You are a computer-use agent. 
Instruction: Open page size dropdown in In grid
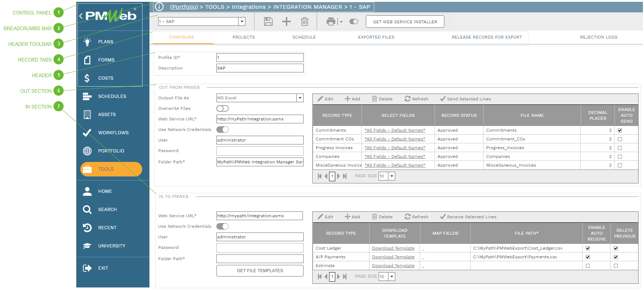(x=392, y=277)
